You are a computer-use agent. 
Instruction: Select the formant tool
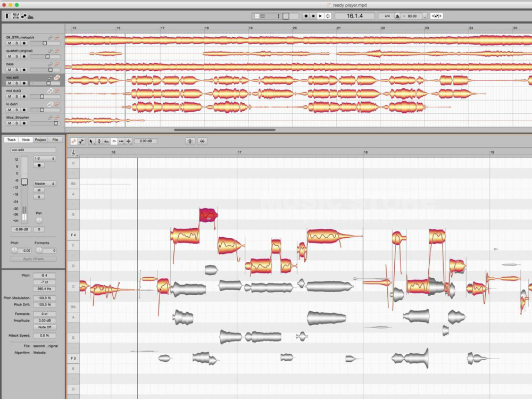tap(106, 141)
